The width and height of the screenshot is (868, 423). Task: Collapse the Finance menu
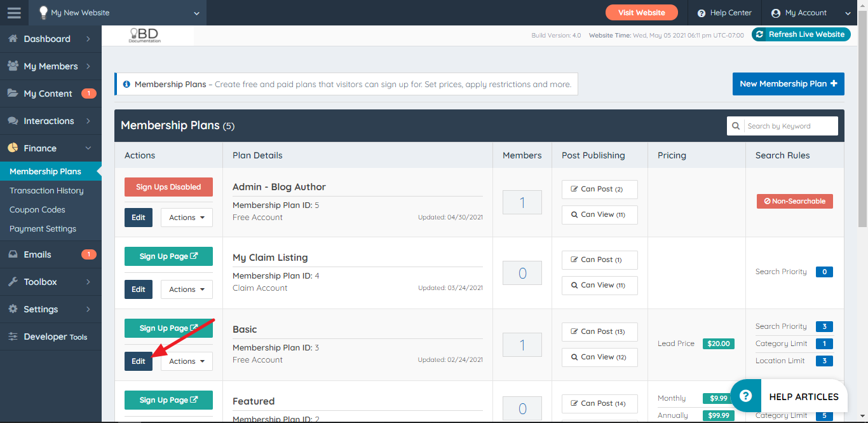pos(51,148)
